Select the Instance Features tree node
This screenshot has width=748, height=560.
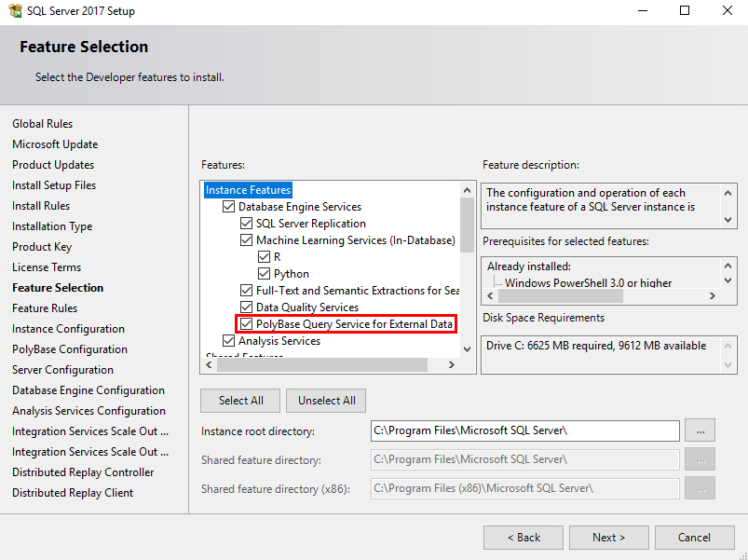coord(248,190)
